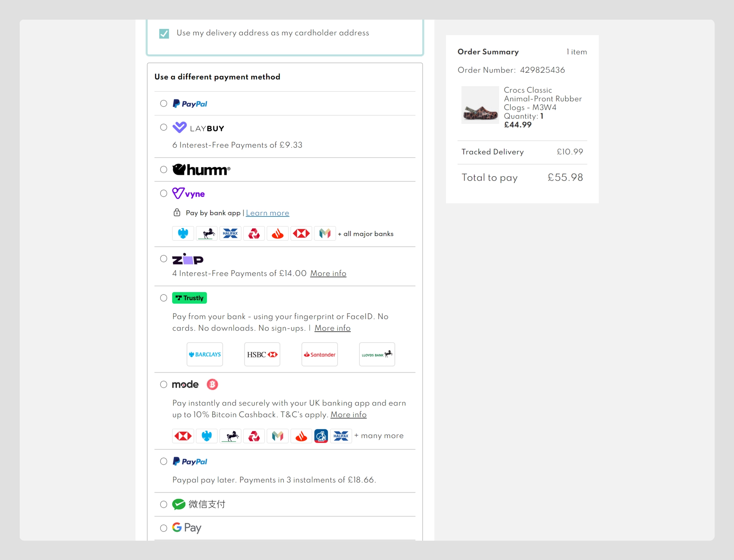Click the Barclays tile under Trustly
Screen dimensions: 734x560
[205, 354]
